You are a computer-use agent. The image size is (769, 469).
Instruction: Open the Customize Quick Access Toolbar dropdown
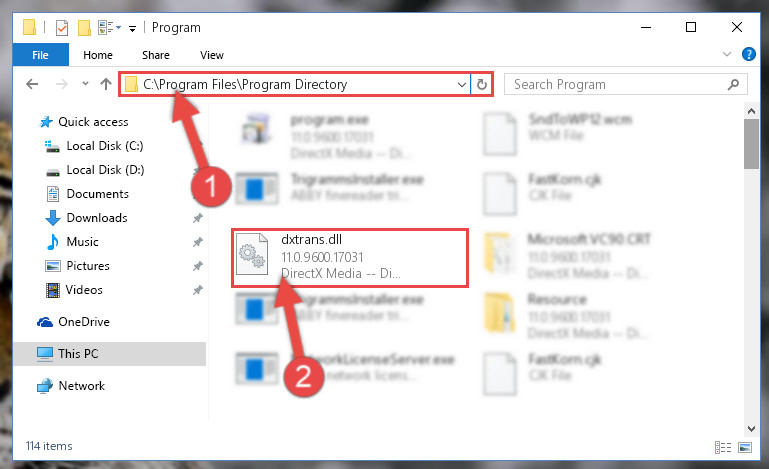[132, 28]
